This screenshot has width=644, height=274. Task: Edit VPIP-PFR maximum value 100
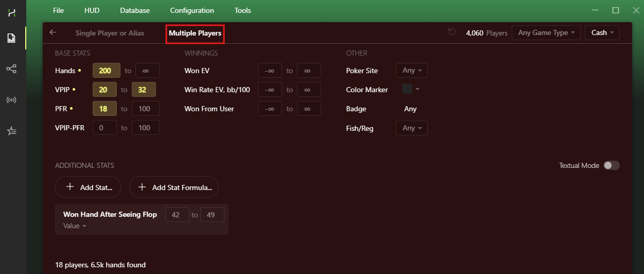(146, 127)
